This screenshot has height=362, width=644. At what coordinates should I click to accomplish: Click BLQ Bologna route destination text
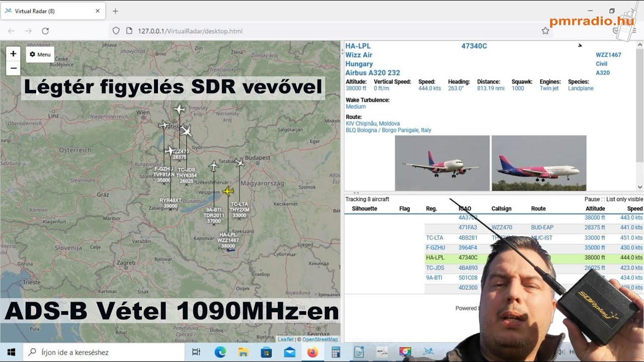pyautogui.click(x=388, y=130)
